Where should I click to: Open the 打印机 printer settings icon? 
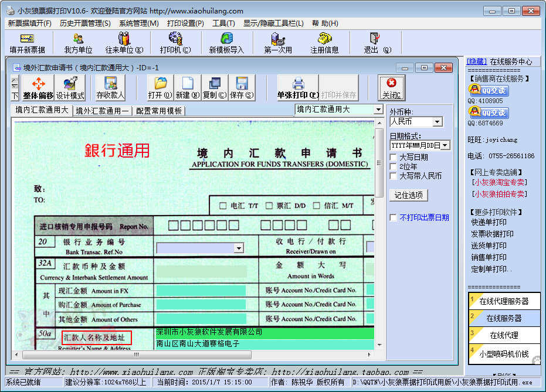pos(175,43)
